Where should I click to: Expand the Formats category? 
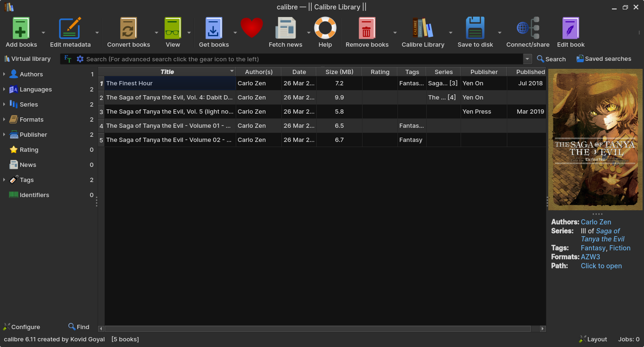[x=4, y=119]
